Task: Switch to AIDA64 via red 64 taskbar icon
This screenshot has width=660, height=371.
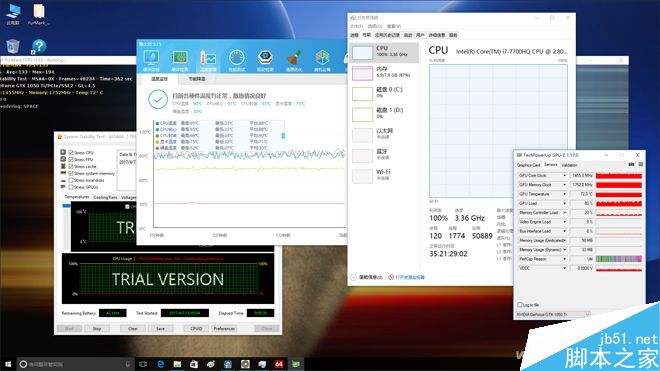Action: pyautogui.click(x=279, y=364)
